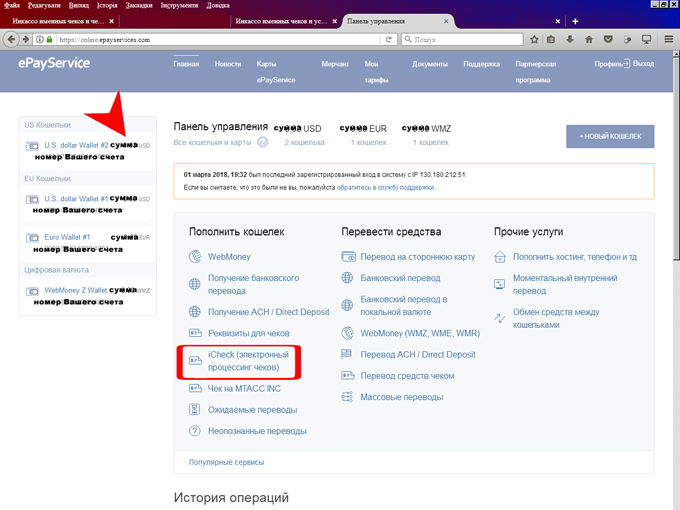Open Получение ACH / Direct Deposit link
The image size is (680, 510).
pyautogui.click(x=268, y=312)
